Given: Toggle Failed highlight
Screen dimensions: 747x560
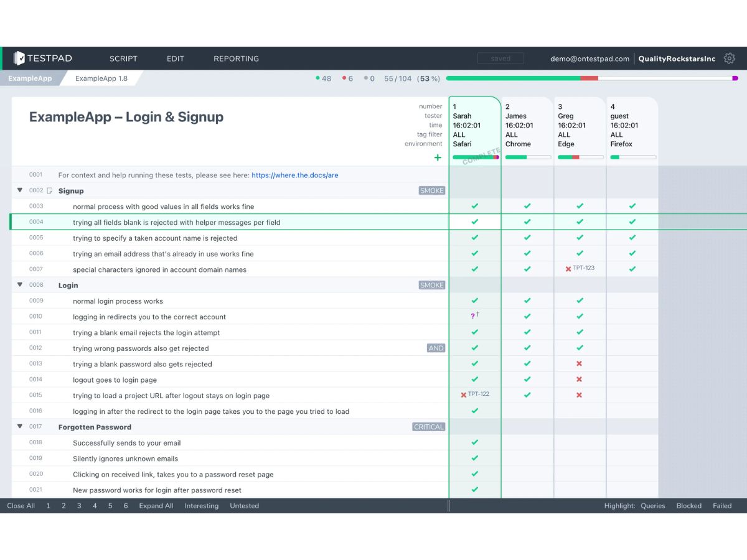Looking at the screenshot, I should coord(722,506).
